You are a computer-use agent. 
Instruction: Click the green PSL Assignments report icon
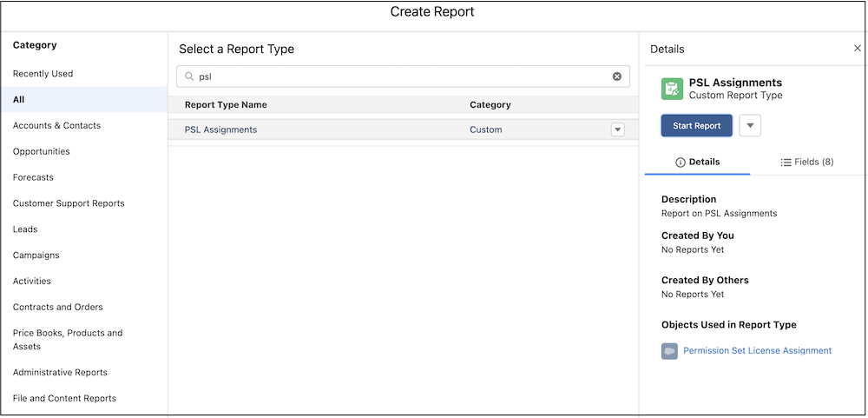pos(672,89)
